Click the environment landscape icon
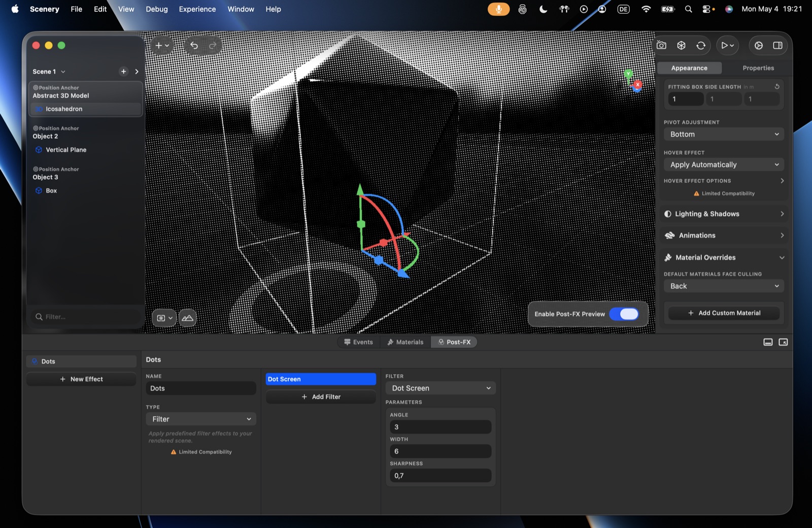Image resolution: width=812 pixels, height=528 pixels. click(x=187, y=318)
